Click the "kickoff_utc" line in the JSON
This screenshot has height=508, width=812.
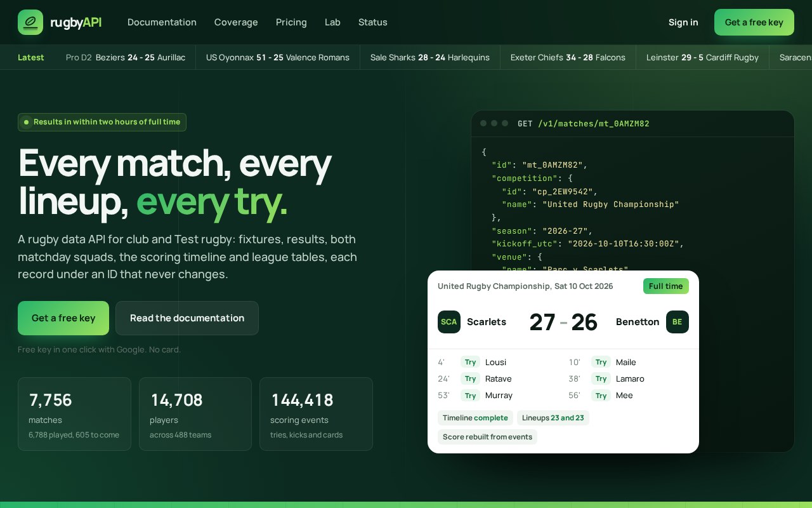click(588, 244)
